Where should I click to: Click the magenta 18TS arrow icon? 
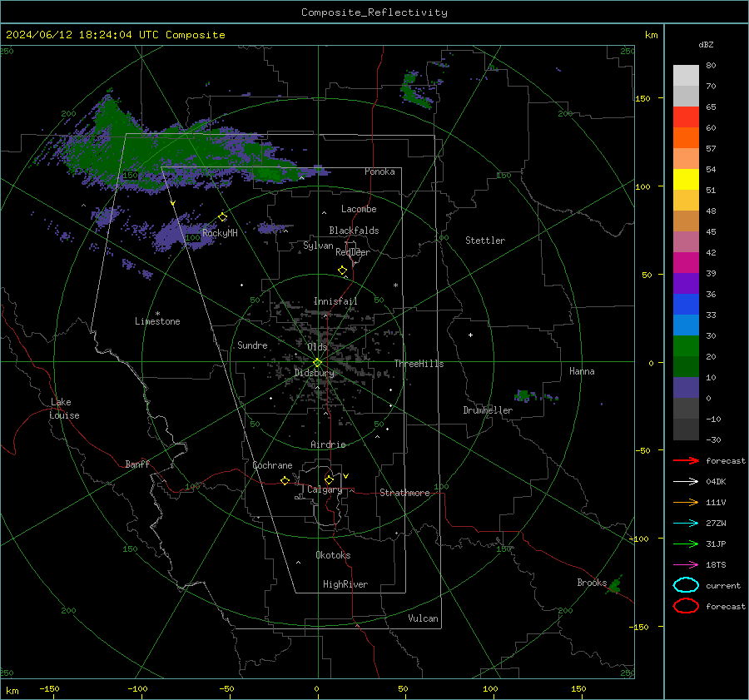686,565
